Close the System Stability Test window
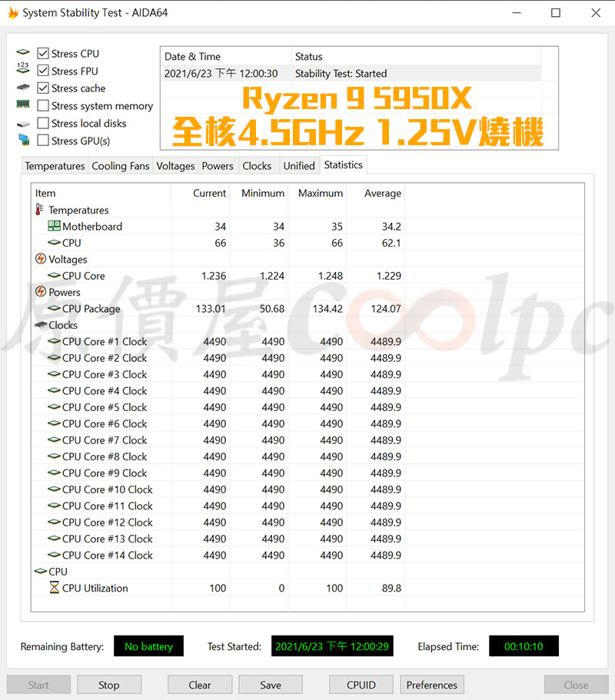The width and height of the screenshot is (615, 700). tap(596, 12)
